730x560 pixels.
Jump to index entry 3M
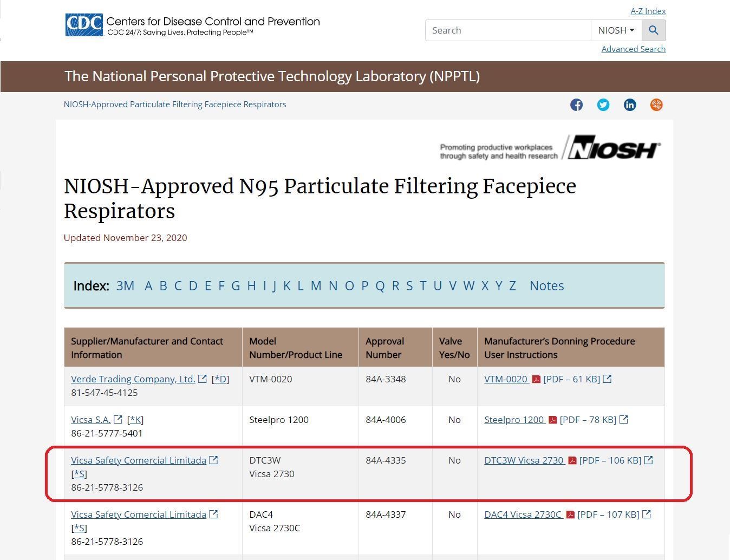(x=125, y=286)
